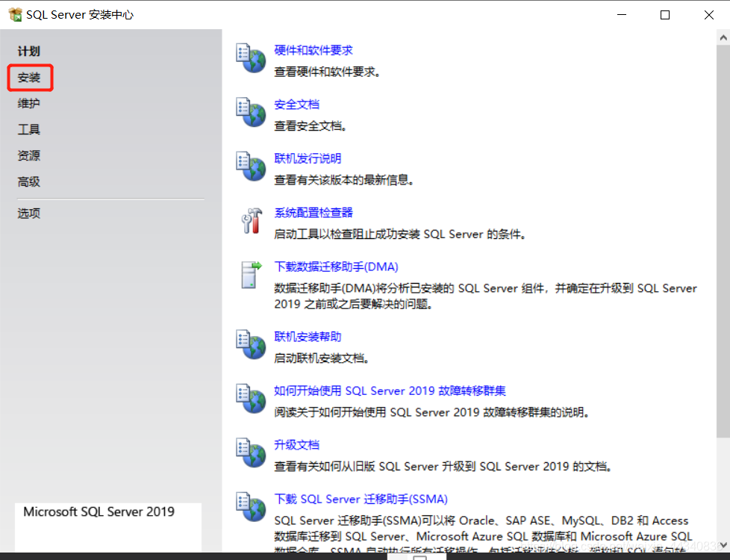Click the globe icon beside 联机发行说明
730x560 pixels.
(251, 167)
